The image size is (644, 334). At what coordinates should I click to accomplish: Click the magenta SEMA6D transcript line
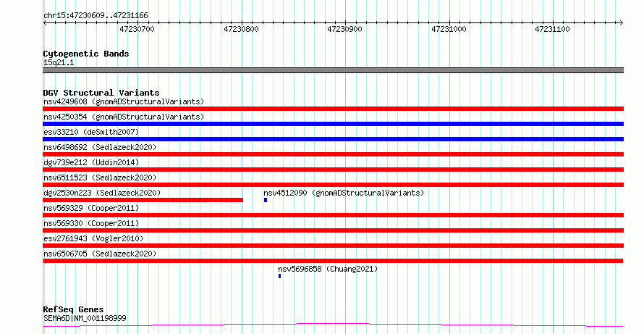[x=333, y=325]
